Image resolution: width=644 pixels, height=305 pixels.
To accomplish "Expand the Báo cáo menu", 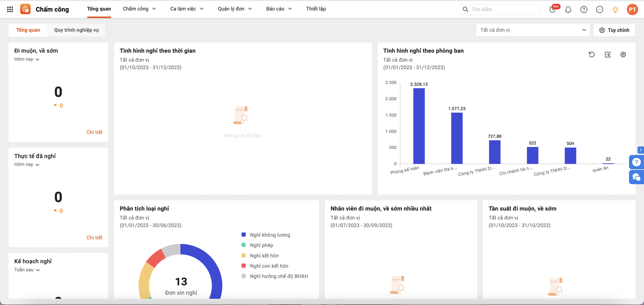I will click(x=279, y=9).
